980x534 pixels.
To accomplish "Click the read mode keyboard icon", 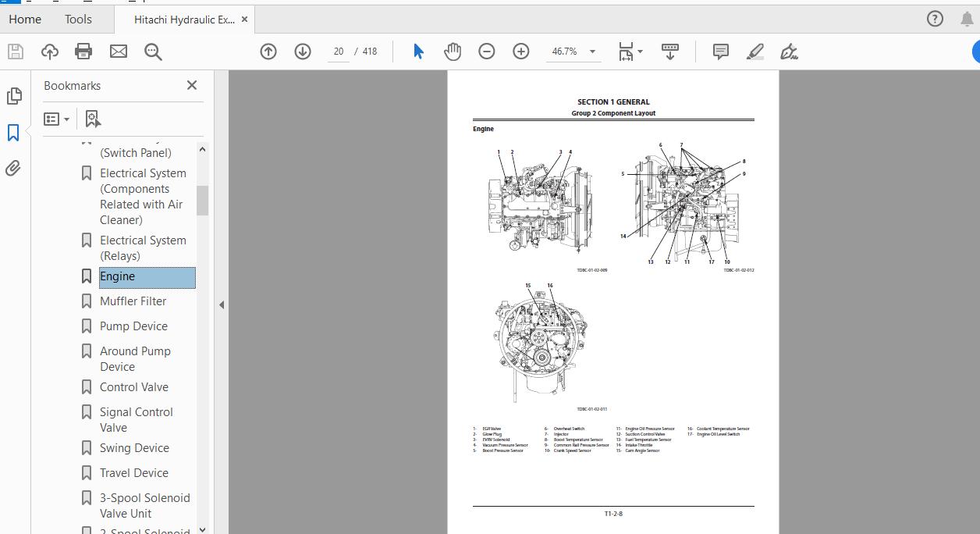I will coord(670,52).
